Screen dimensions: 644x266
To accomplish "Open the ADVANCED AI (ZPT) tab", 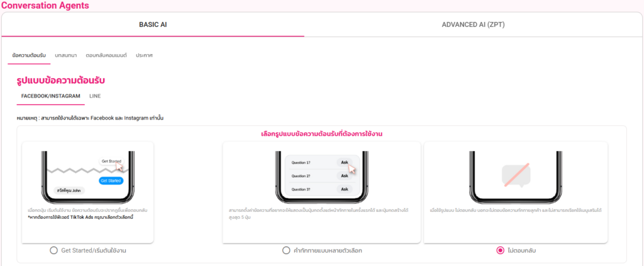I will [x=473, y=25].
